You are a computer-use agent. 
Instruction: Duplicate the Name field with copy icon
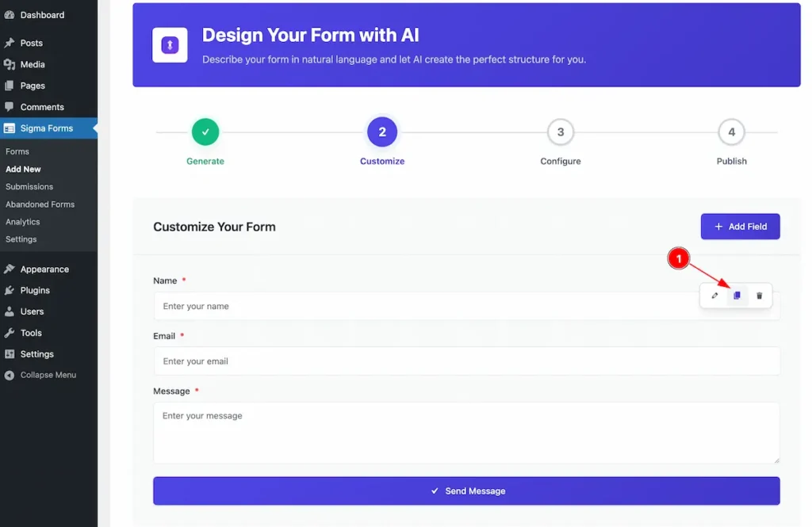[x=737, y=296]
